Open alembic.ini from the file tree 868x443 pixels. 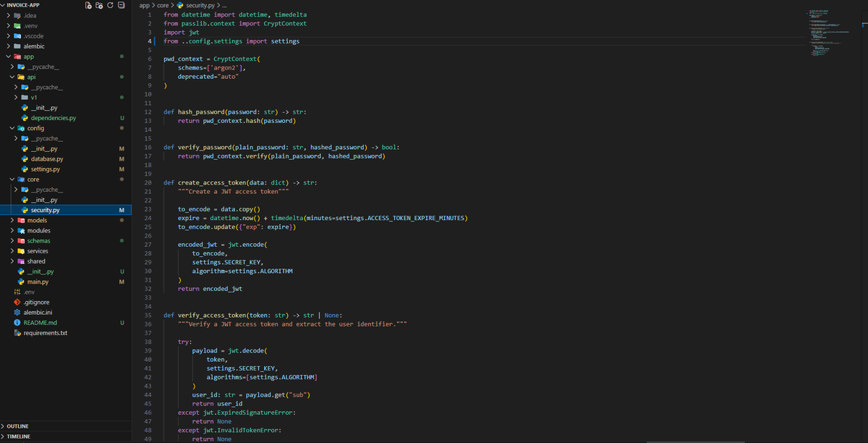click(38, 312)
